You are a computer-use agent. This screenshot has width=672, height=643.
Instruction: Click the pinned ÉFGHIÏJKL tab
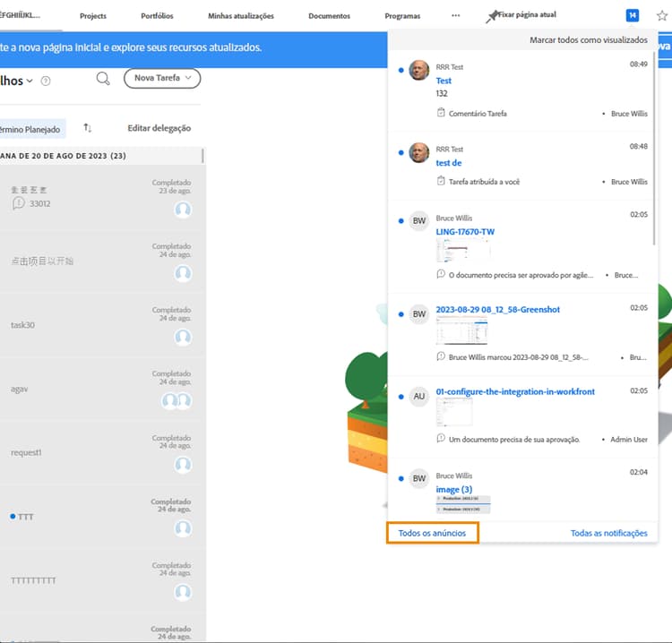pyautogui.click(x=20, y=15)
